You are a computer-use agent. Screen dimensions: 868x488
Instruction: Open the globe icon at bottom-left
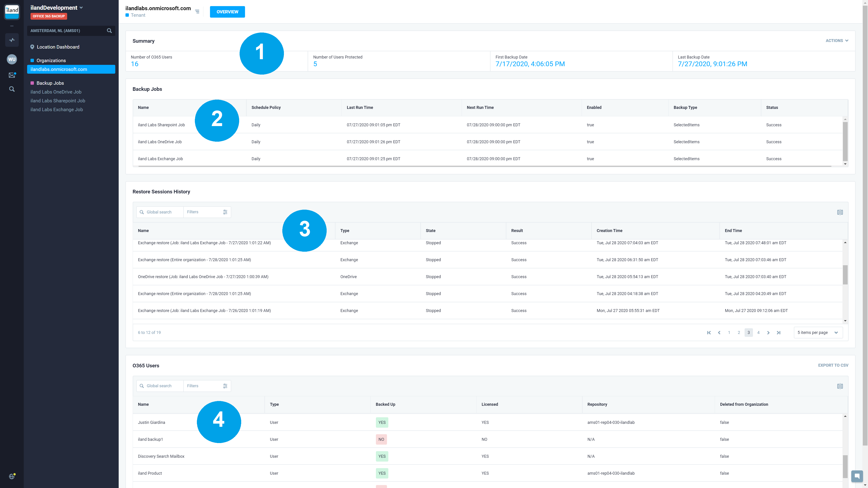pyautogui.click(x=12, y=476)
